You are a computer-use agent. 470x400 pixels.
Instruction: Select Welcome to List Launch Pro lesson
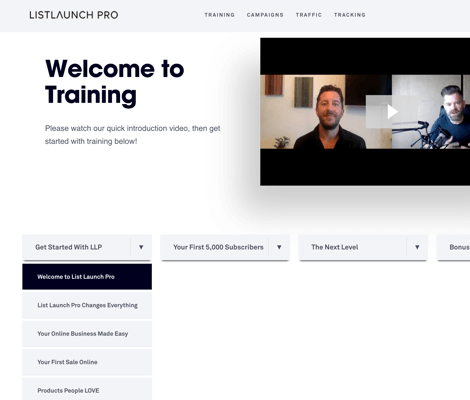point(87,277)
